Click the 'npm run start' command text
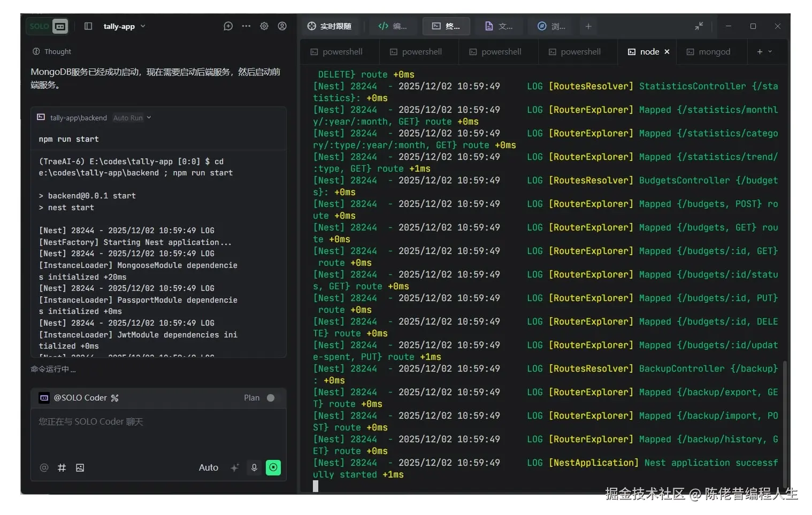 68,140
